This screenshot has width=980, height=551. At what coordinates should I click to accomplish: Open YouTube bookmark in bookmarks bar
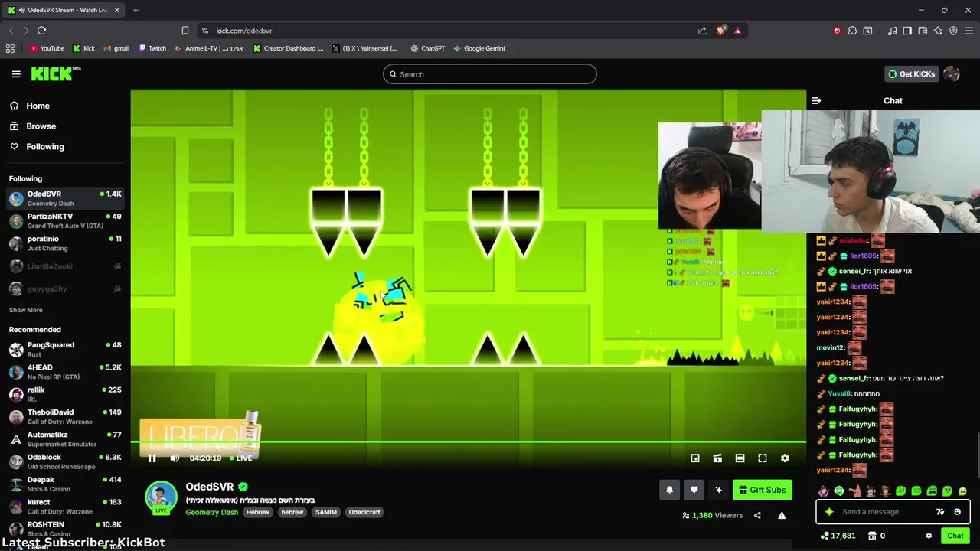pos(47,48)
